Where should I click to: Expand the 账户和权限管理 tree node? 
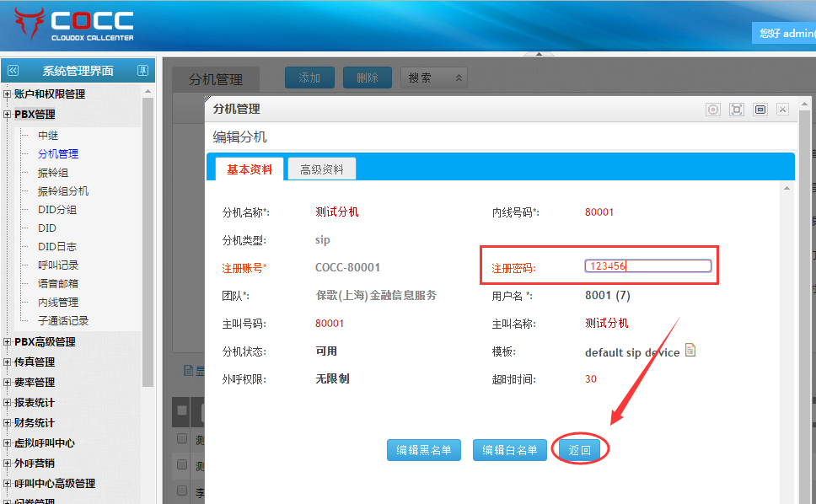point(8,94)
